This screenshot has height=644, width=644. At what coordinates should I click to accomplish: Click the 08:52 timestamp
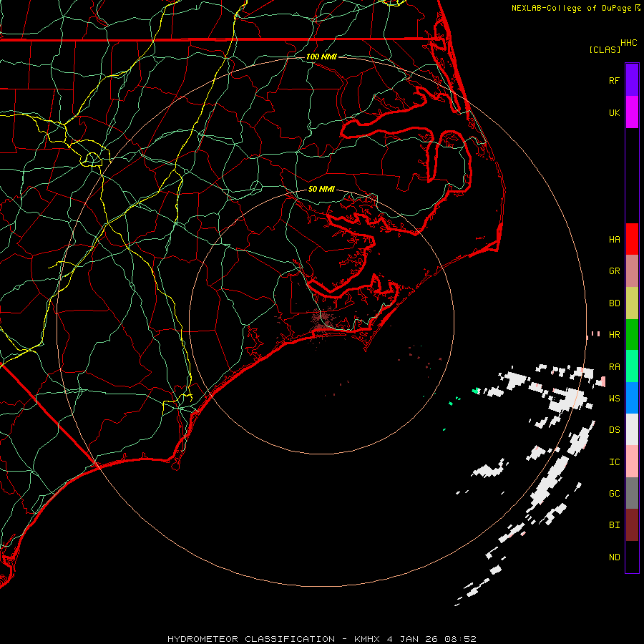[462, 639]
